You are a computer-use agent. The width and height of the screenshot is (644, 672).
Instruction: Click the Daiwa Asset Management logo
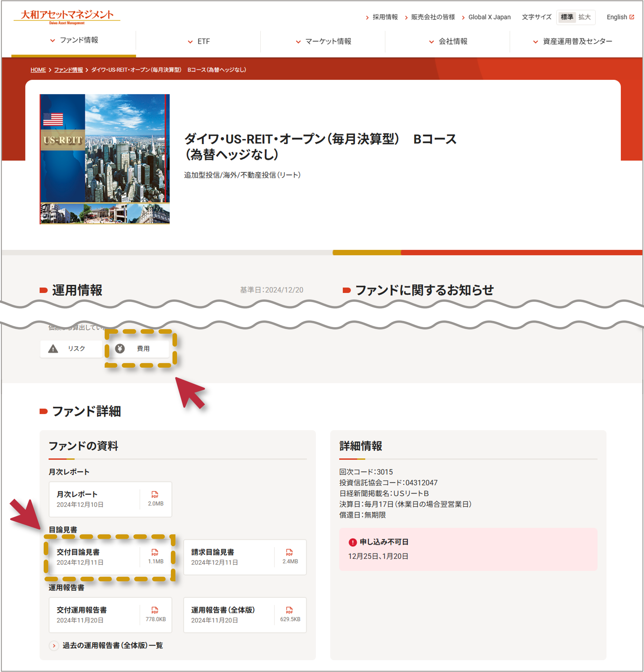tap(67, 17)
